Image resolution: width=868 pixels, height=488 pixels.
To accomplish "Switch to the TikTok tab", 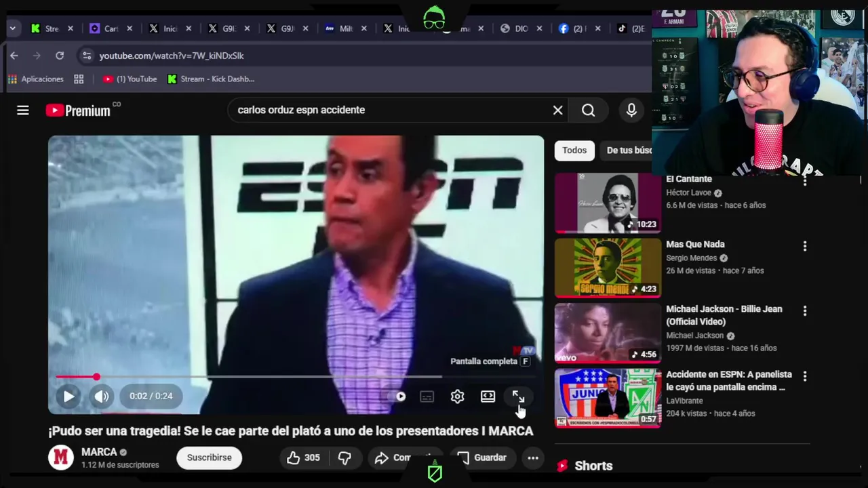I will click(x=631, y=28).
